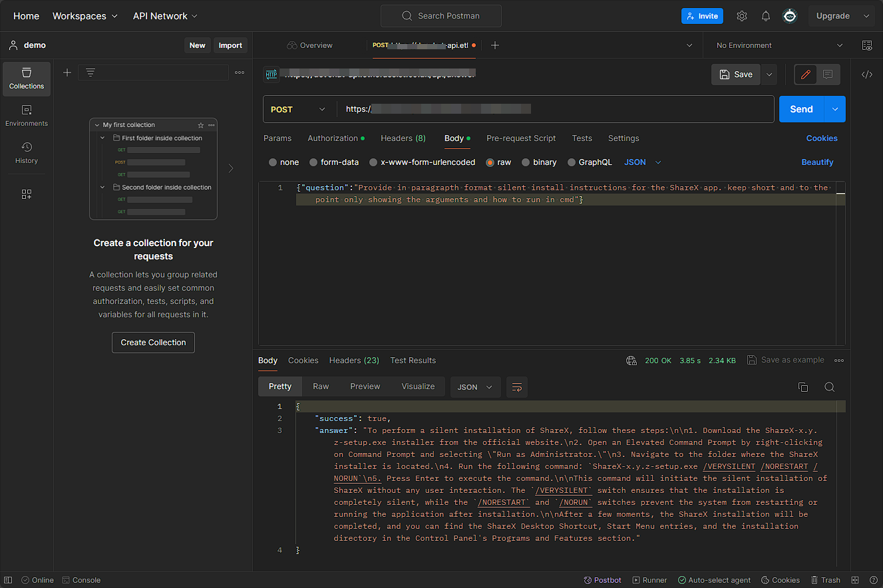The height and width of the screenshot is (588, 883).
Task: Switch to the Authorization tab
Action: [x=336, y=138]
